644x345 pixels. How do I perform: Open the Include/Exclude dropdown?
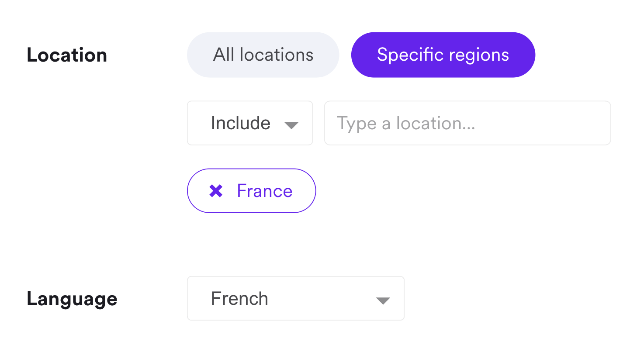coord(250,123)
